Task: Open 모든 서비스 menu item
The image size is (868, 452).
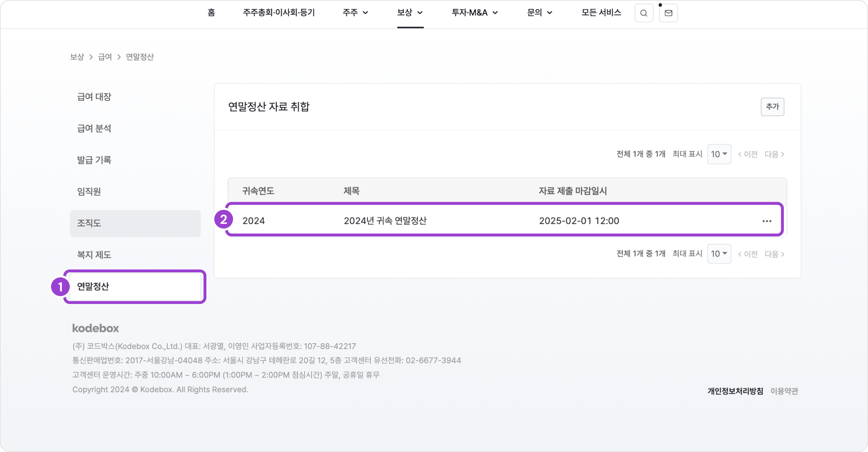Action: pyautogui.click(x=601, y=13)
